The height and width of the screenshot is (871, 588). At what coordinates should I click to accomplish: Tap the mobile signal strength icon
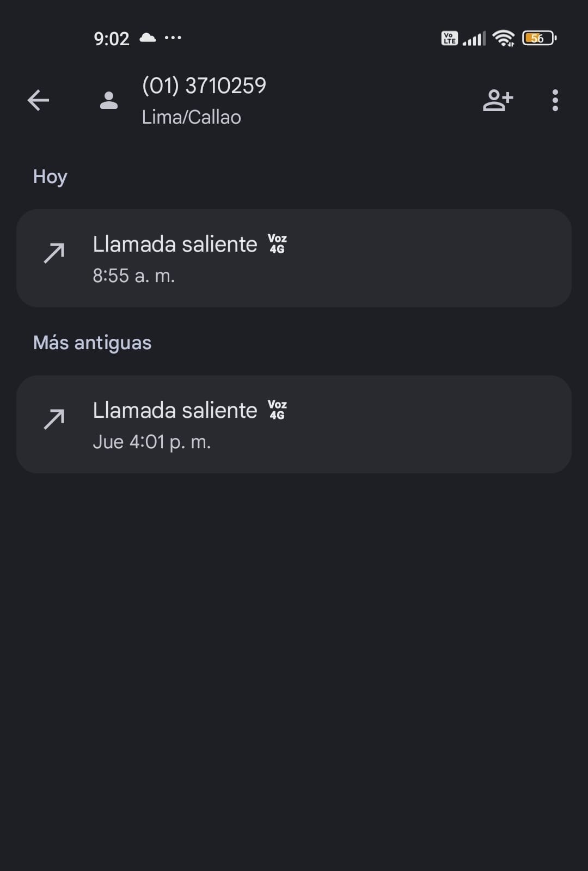pyautogui.click(x=474, y=39)
